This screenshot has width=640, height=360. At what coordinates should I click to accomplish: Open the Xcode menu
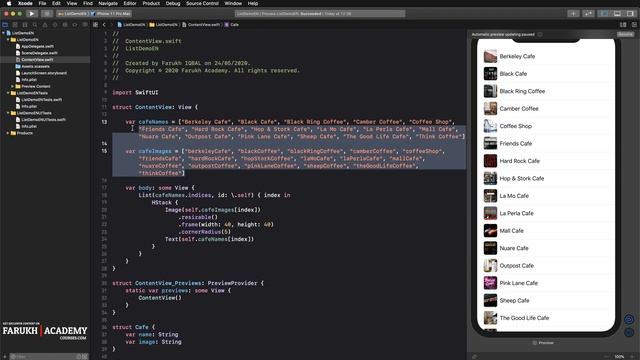coord(25,3)
